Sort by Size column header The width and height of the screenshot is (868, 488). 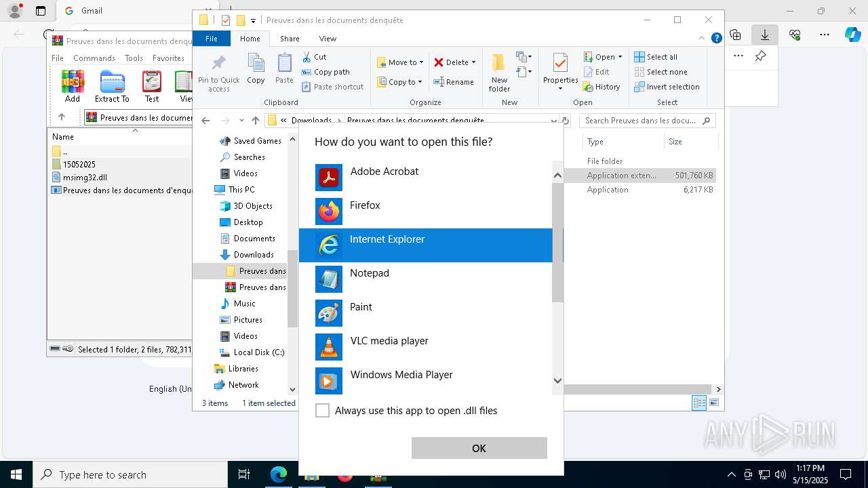pos(690,142)
